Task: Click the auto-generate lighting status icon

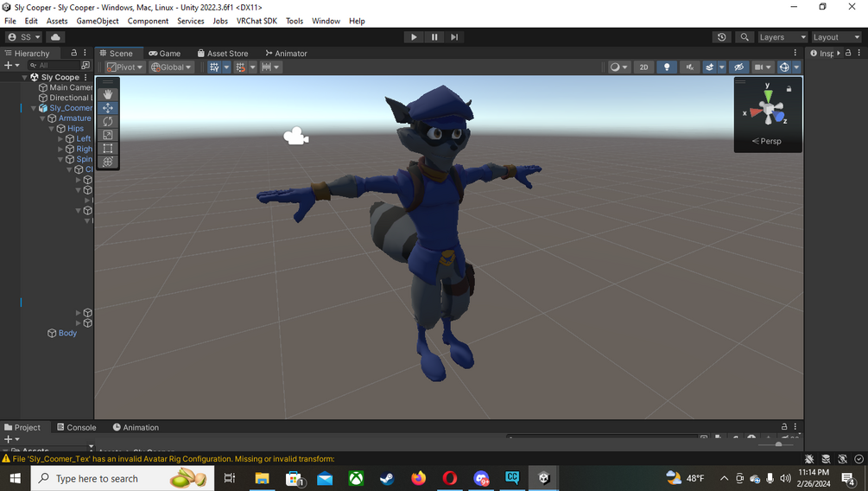Action: tap(843, 459)
